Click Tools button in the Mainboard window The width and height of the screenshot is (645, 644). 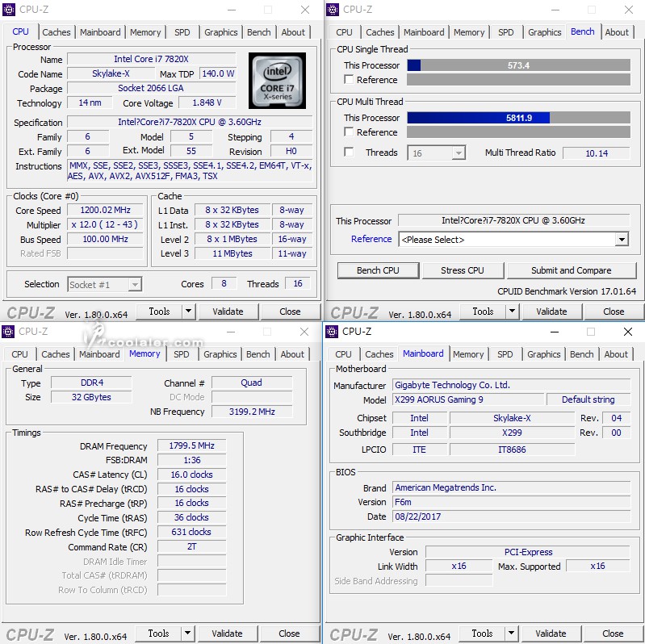point(482,634)
